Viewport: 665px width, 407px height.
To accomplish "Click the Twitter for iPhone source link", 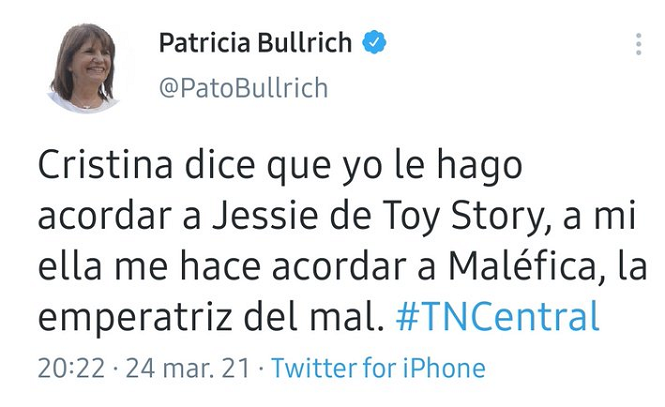I will [378, 368].
